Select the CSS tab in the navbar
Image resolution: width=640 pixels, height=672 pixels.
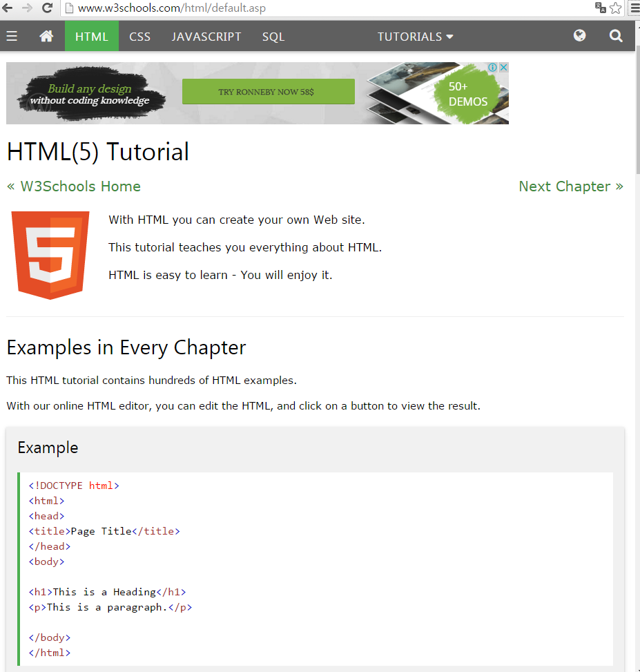point(139,37)
